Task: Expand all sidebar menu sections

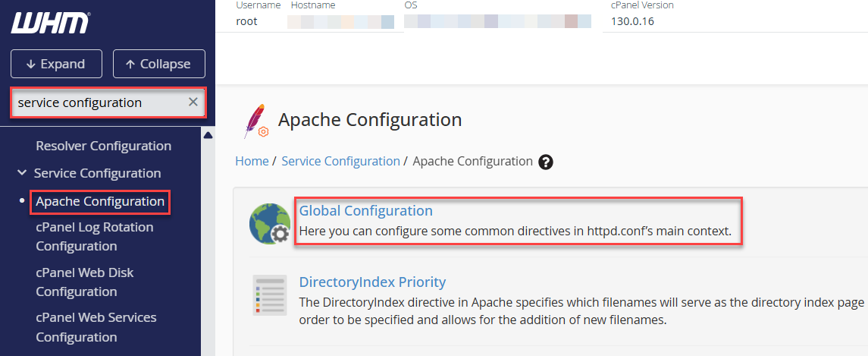Action: [56, 64]
